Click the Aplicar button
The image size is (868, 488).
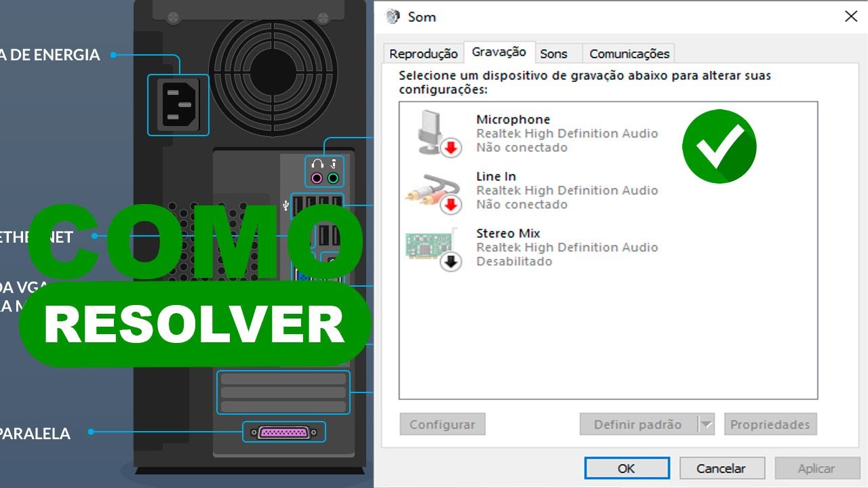point(816,468)
